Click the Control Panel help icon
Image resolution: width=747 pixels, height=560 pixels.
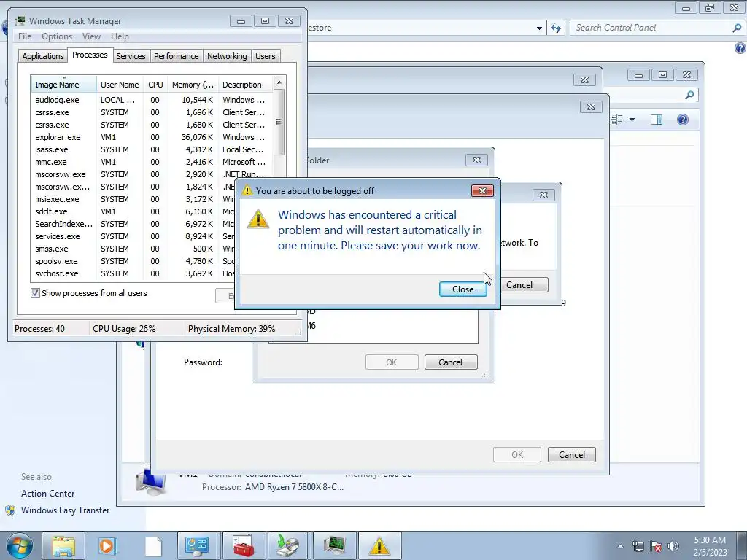740,48
